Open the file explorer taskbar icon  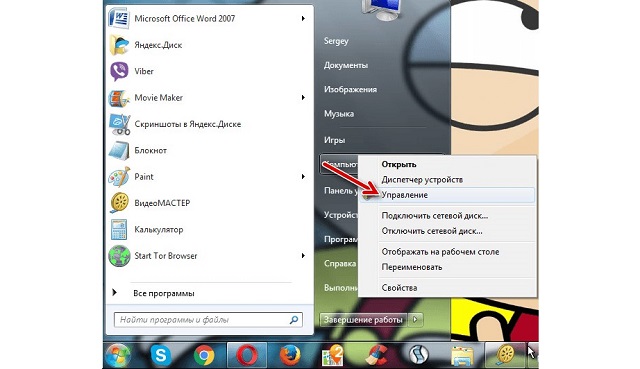[x=462, y=356]
